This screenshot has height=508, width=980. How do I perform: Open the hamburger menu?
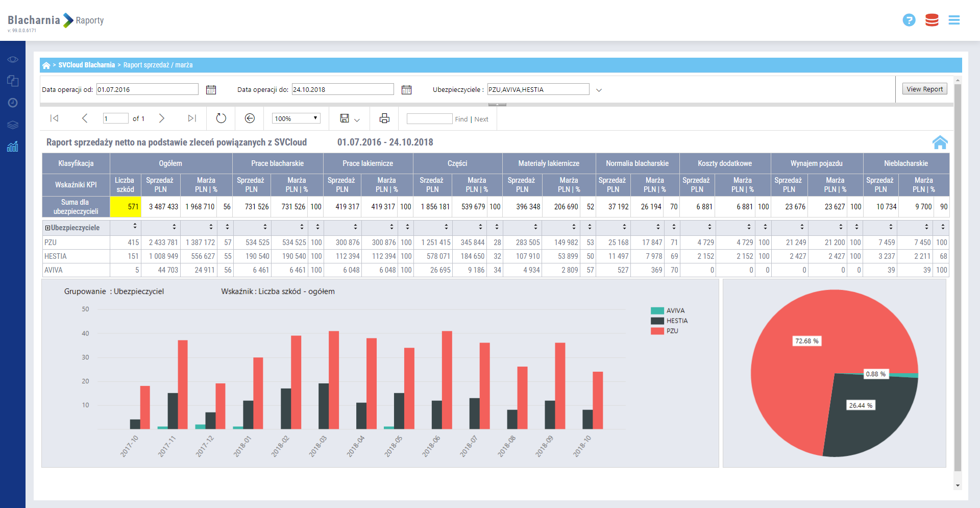[x=954, y=20]
